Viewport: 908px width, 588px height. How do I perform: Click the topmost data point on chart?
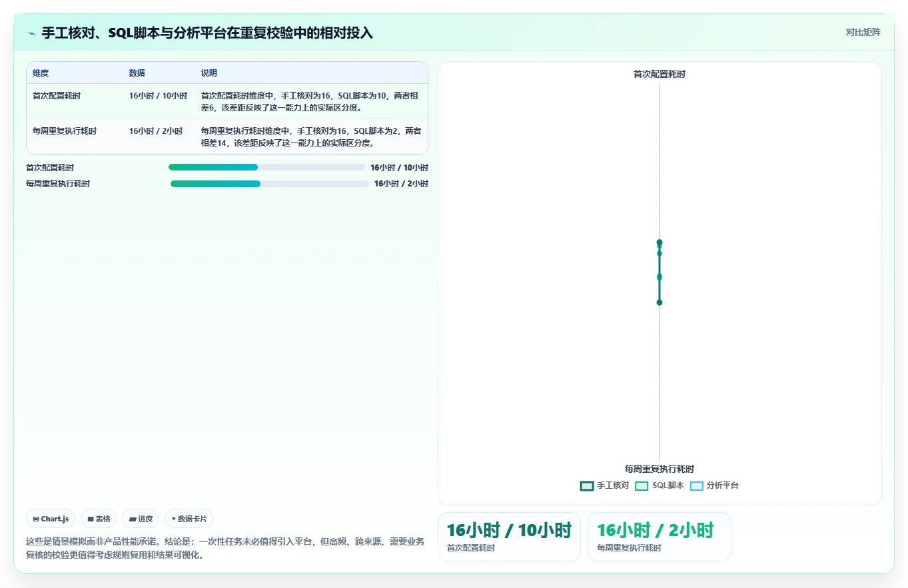click(x=660, y=242)
